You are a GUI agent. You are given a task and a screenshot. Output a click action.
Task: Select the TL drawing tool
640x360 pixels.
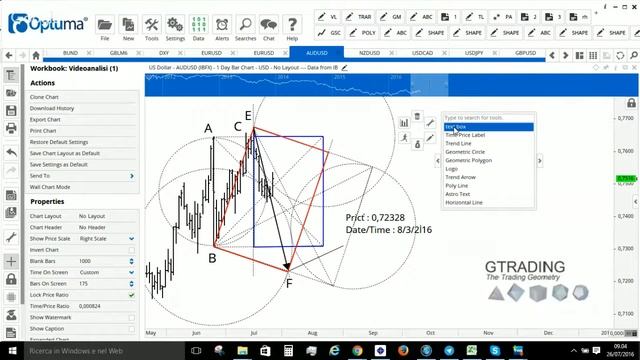[x=475, y=17]
